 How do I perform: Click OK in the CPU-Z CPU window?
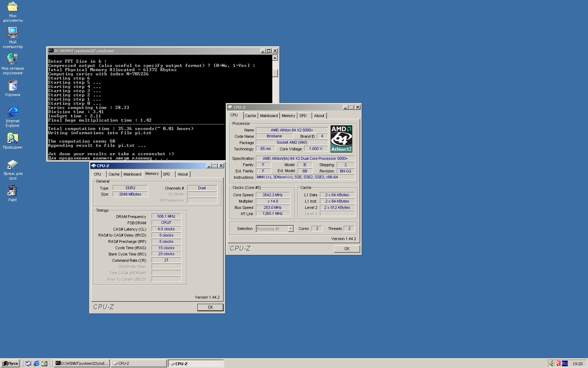(347, 248)
